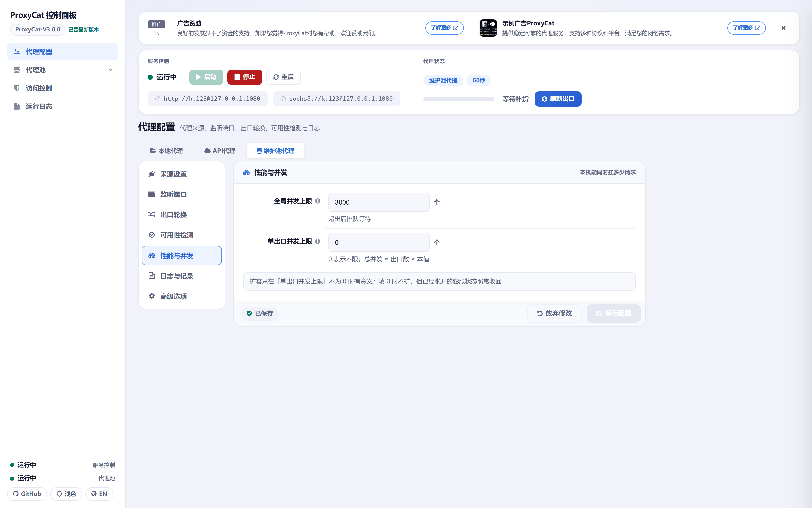Expand the 代理池 sidebar menu chevron

[111, 70]
